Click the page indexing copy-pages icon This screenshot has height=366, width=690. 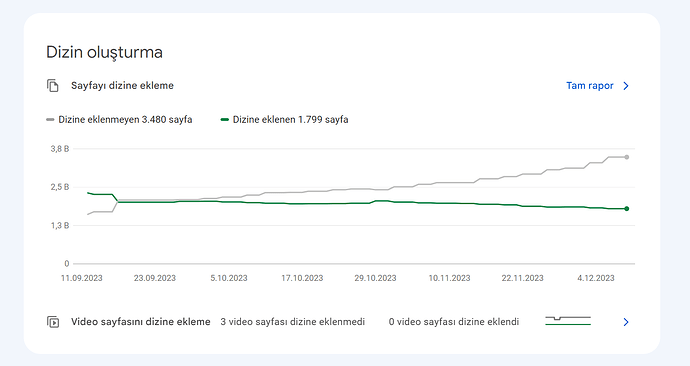pyautogui.click(x=53, y=86)
